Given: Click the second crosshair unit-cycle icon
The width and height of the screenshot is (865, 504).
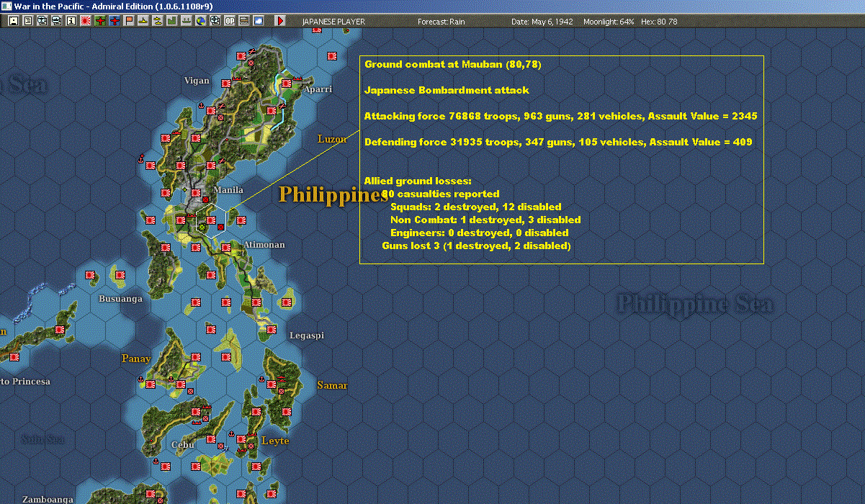Looking at the screenshot, I should click(57, 21).
